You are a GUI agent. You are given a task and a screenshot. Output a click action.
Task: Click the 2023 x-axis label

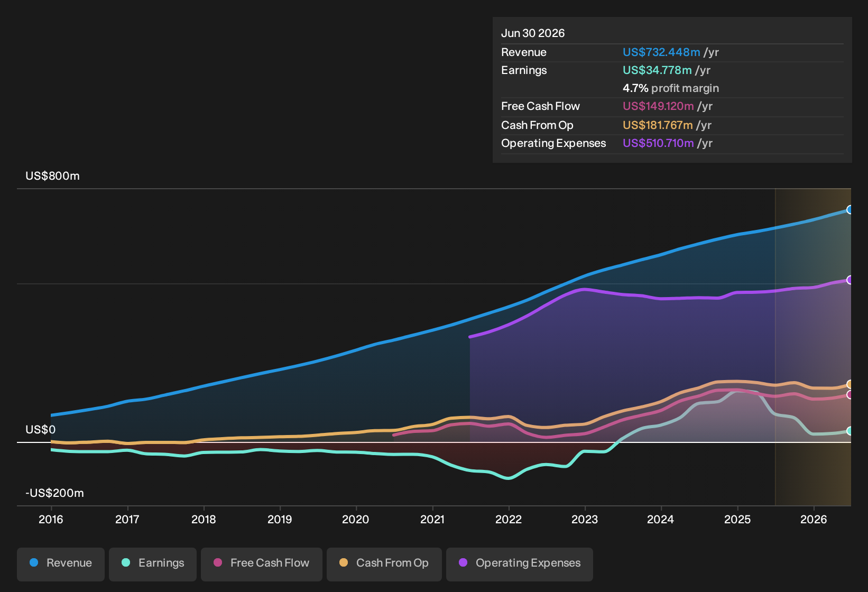tap(585, 520)
